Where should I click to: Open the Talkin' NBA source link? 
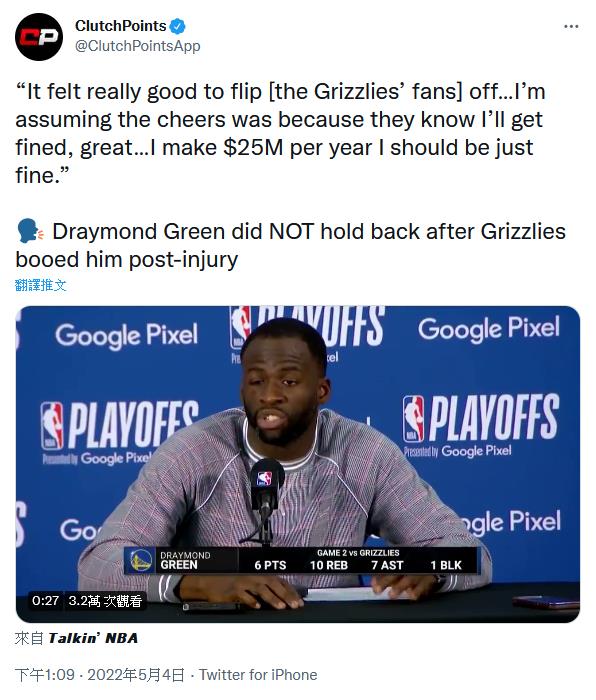click(x=93, y=638)
